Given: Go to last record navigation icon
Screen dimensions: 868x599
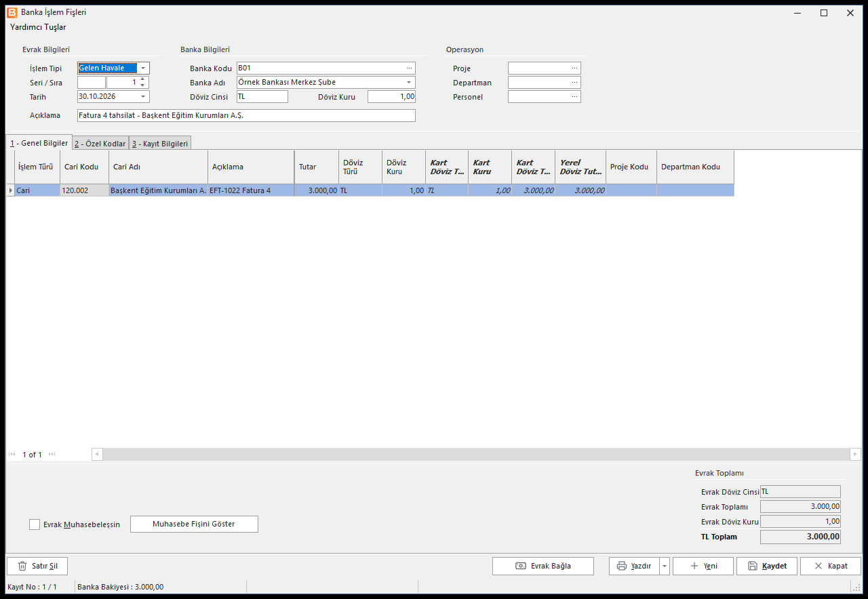Looking at the screenshot, I should (x=52, y=455).
